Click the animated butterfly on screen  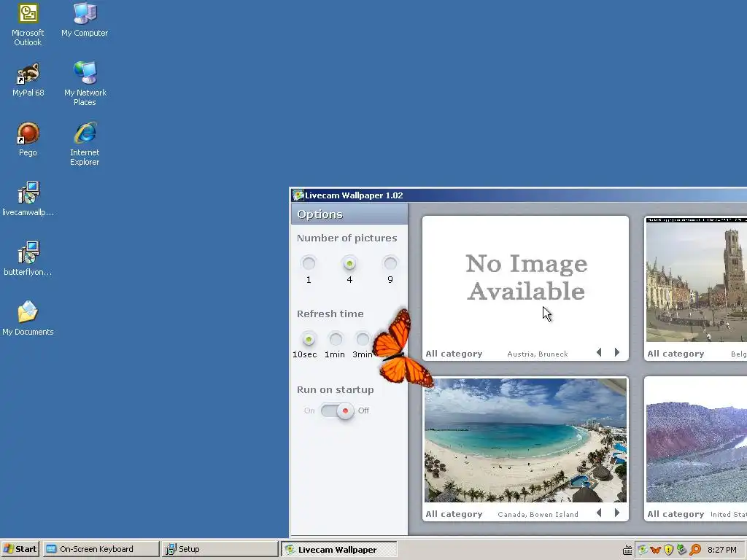coord(402,349)
